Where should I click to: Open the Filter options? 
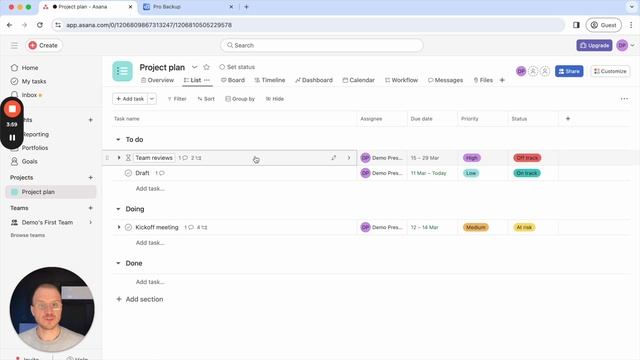[x=177, y=99]
